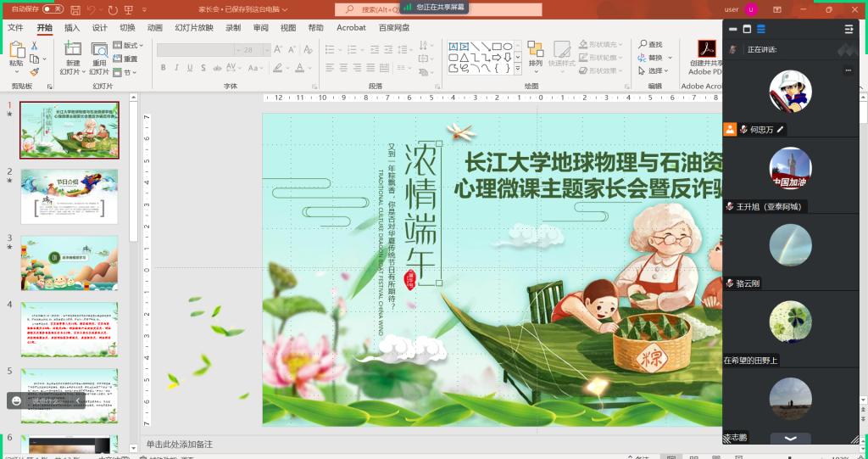Open the 审阅 (Review) tab

pos(261,28)
